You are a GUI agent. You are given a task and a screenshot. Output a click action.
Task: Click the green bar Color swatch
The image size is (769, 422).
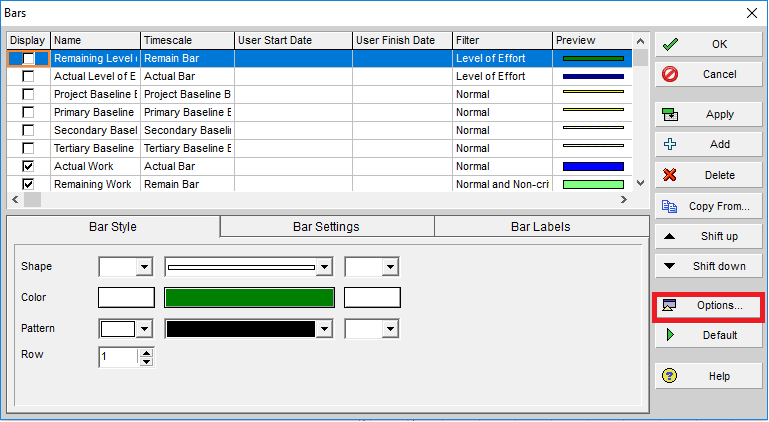(250, 298)
